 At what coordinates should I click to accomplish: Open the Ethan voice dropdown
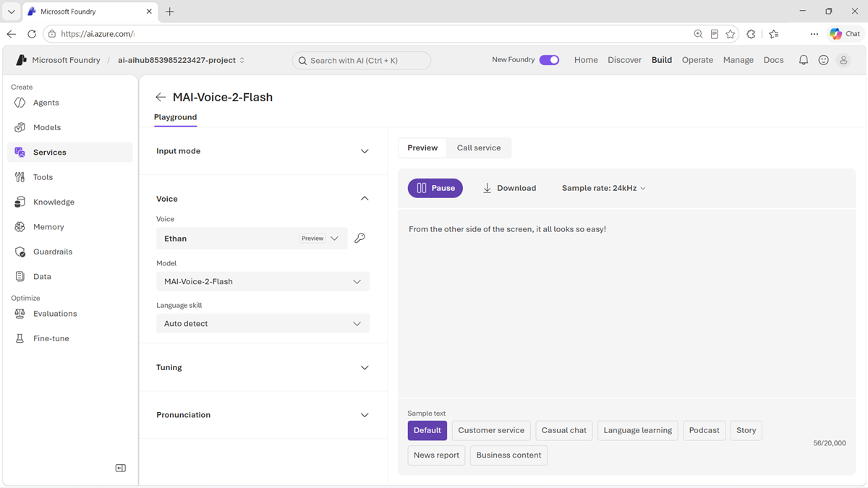252,239
